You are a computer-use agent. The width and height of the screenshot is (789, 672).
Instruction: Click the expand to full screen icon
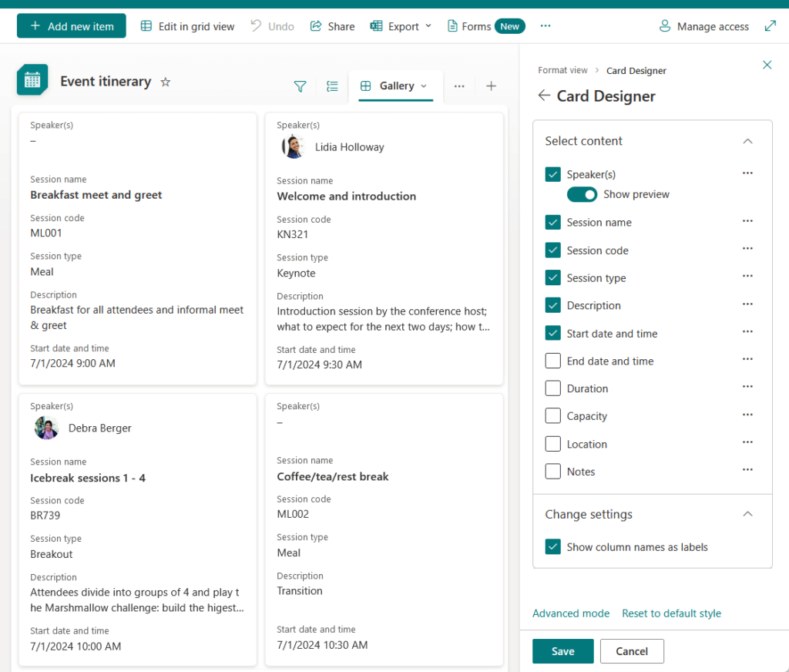[771, 25]
